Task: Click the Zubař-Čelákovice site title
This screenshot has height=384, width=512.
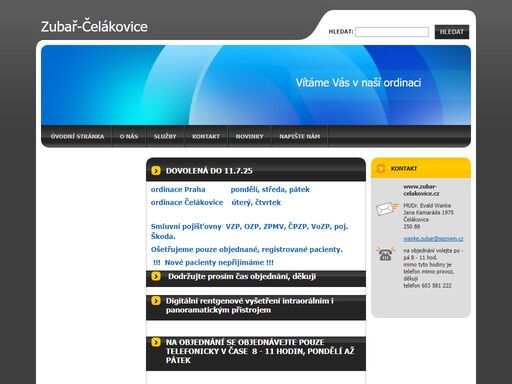Action: click(94, 27)
